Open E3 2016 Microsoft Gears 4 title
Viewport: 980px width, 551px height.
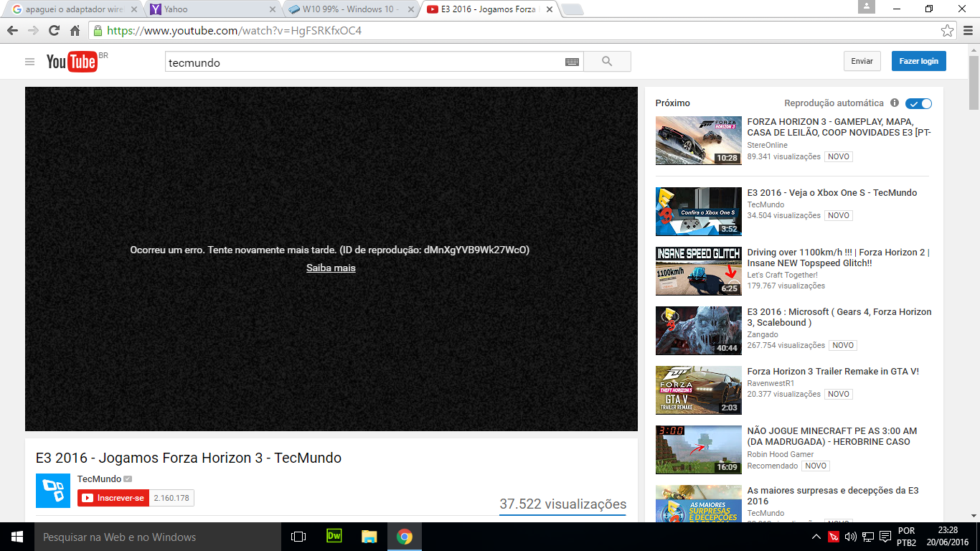click(x=839, y=317)
